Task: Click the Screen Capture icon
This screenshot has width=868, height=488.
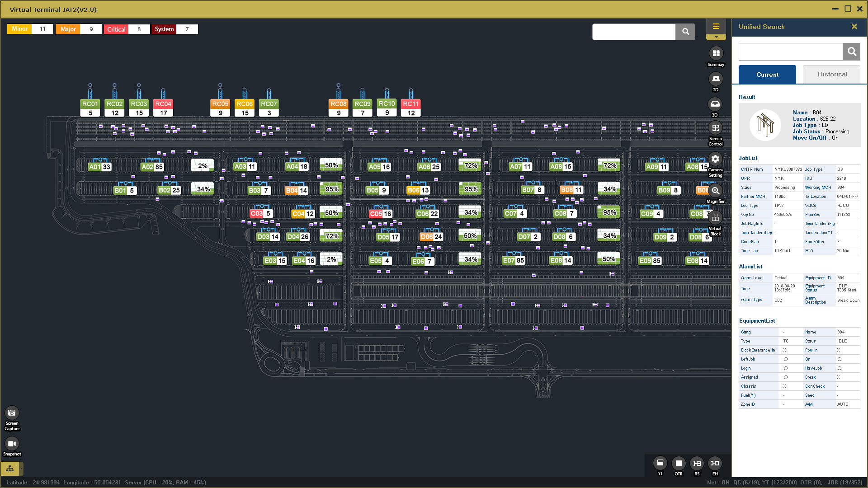Action: 12,413
